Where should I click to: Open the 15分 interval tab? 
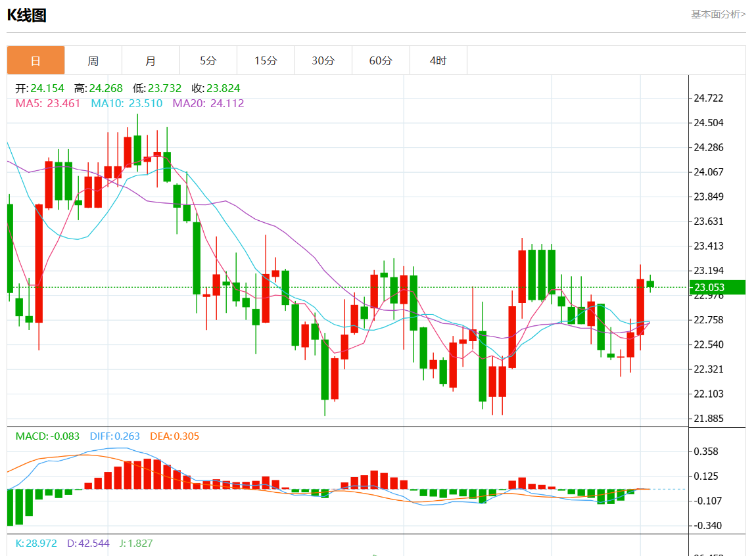pos(266,60)
